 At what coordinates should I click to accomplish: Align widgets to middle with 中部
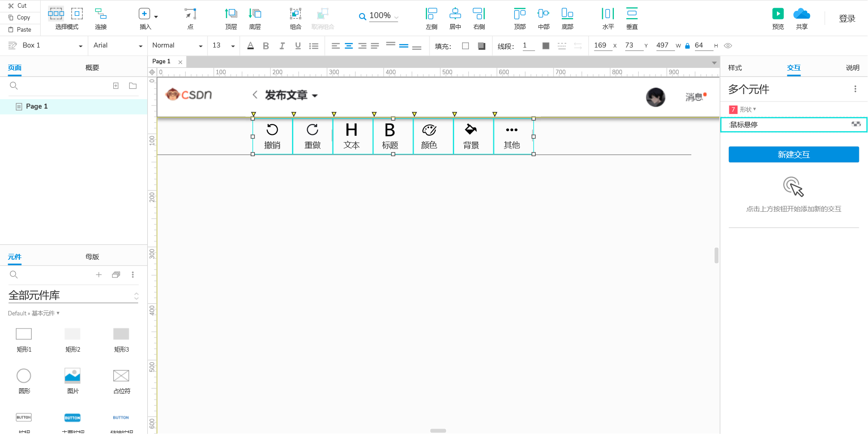(x=544, y=19)
